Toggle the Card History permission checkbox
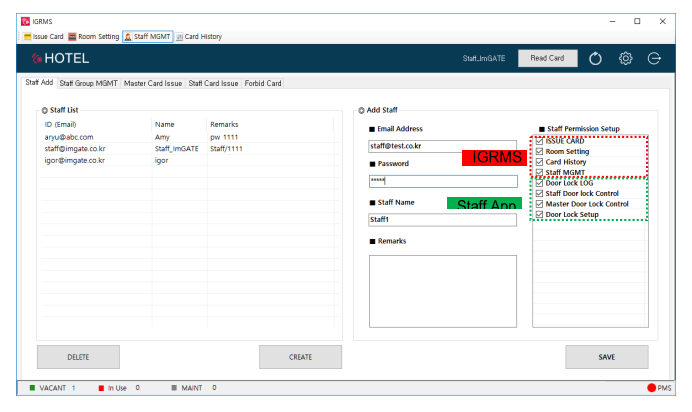This screenshot has width=692, height=412. (539, 162)
